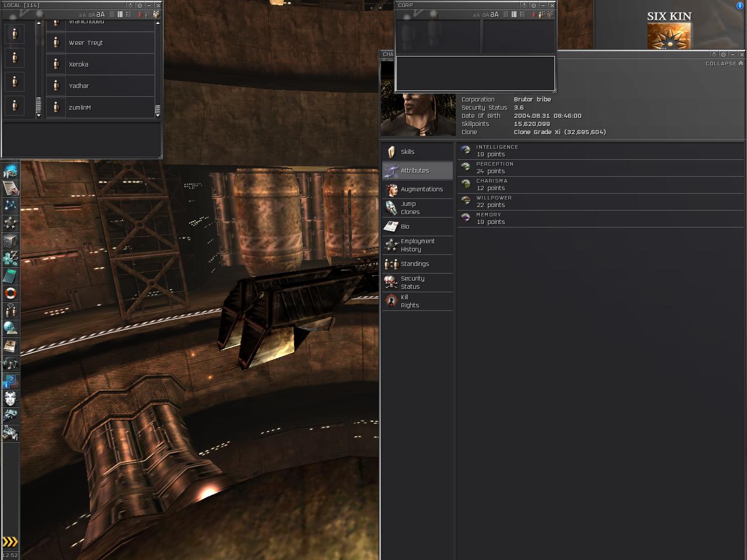Screen dimensions: 747x560
Task: Select Yadhar in Local list
Action: point(100,86)
